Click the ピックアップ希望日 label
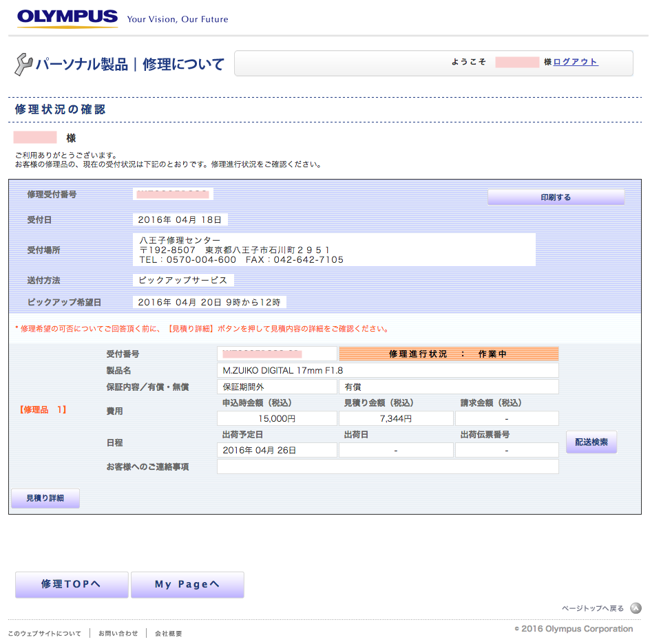650x644 pixels. tap(64, 302)
